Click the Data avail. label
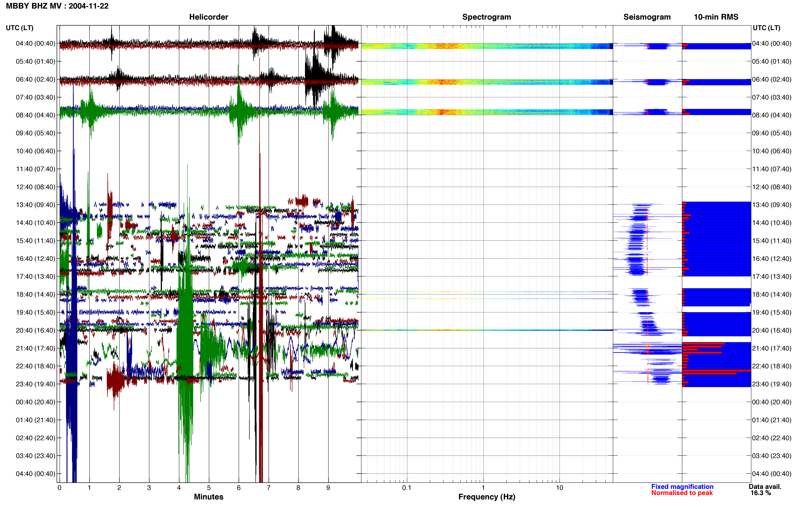The width and height of the screenshot is (812, 508). point(765,486)
